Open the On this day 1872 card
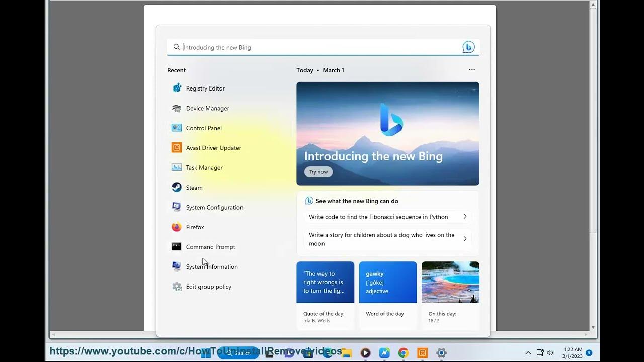The image size is (644, 362). tap(450, 295)
